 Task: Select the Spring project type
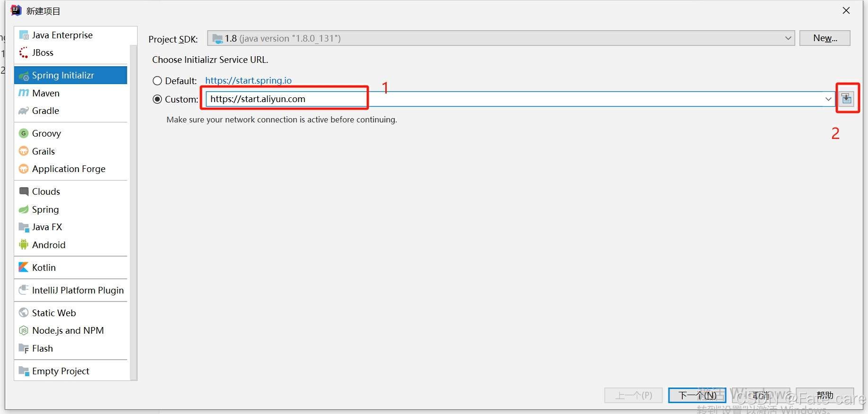point(71,209)
